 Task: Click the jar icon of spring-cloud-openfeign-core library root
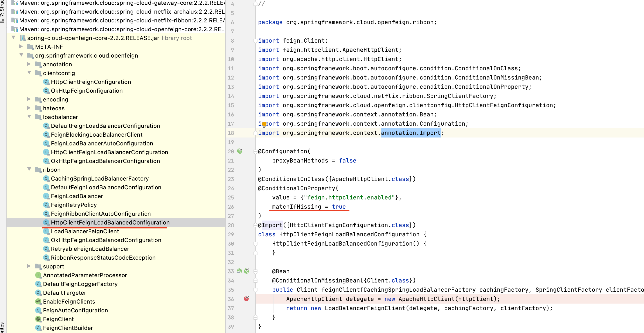click(23, 38)
